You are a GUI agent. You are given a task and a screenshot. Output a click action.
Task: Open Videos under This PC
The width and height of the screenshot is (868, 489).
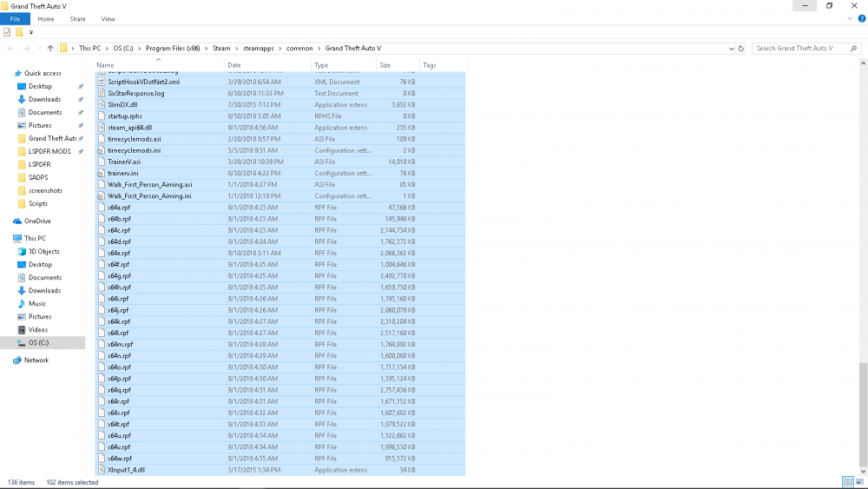(37, 329)
